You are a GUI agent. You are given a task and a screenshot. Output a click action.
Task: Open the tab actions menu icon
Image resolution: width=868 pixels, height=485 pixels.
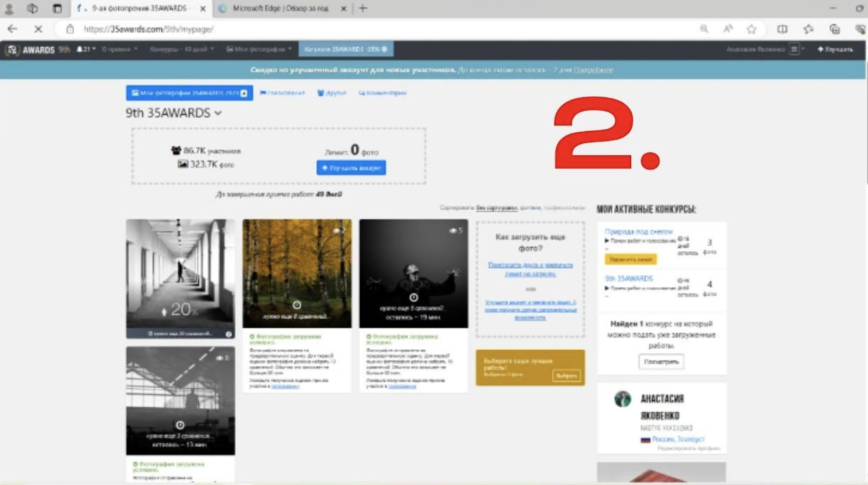coord(57,8)
